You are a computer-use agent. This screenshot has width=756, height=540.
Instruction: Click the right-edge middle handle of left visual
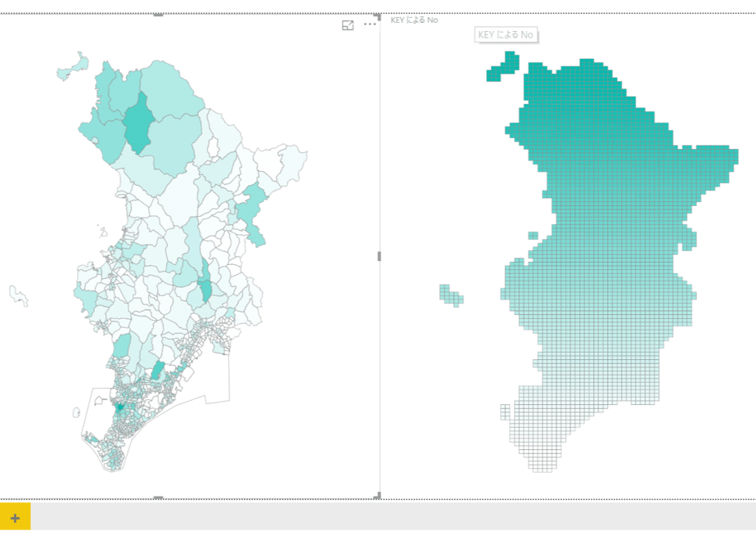(379, 256)
